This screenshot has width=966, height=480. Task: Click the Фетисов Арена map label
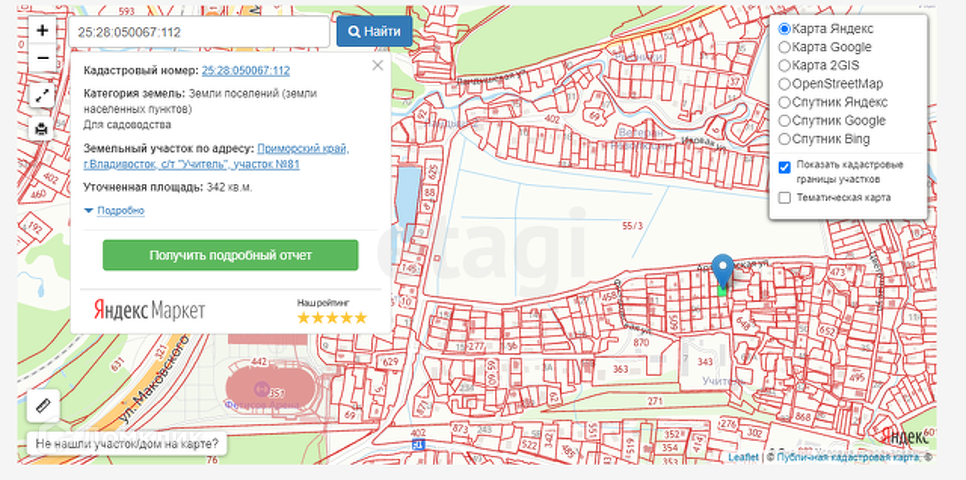[262, 405]
